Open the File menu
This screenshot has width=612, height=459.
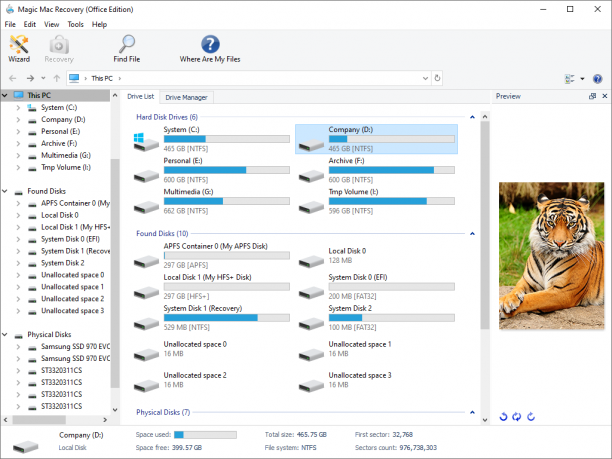tap(10, 24)
